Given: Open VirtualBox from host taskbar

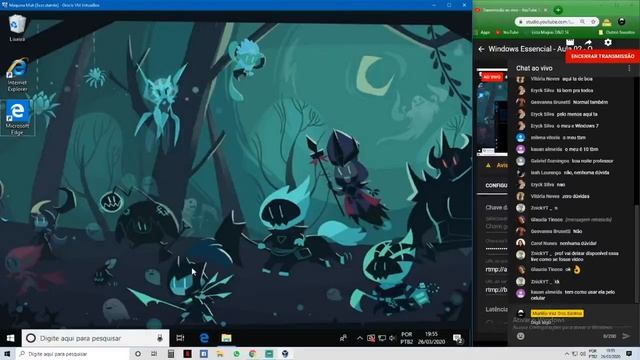Looking at the screenshot, I should pos(285,354).
